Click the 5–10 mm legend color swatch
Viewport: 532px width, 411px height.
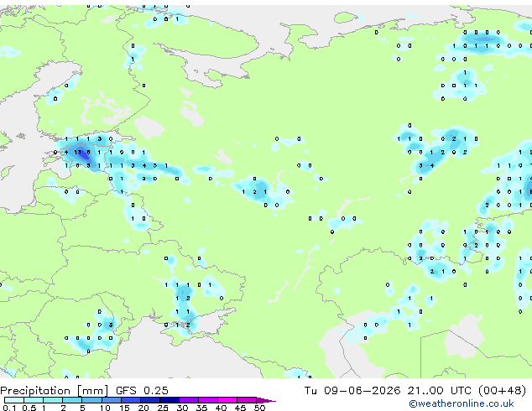pyautogui.click(x=91, y=400)
